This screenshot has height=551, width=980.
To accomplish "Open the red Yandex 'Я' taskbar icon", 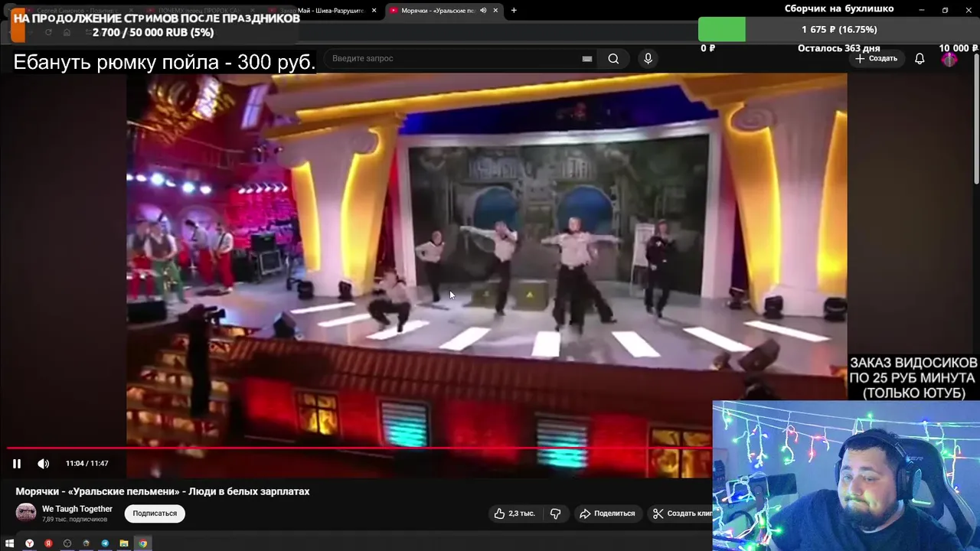I will pos(48,543).
